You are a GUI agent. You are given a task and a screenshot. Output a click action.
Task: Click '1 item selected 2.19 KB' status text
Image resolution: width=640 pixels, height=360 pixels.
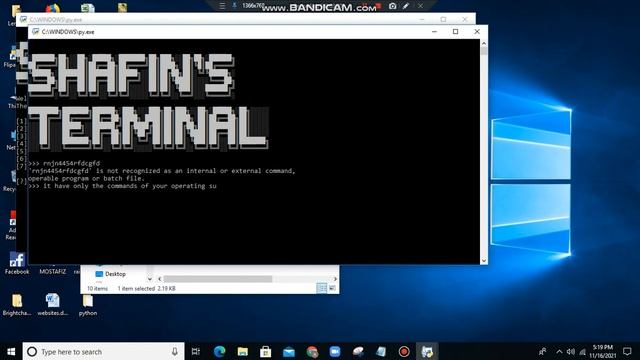(x=147, y=288)
